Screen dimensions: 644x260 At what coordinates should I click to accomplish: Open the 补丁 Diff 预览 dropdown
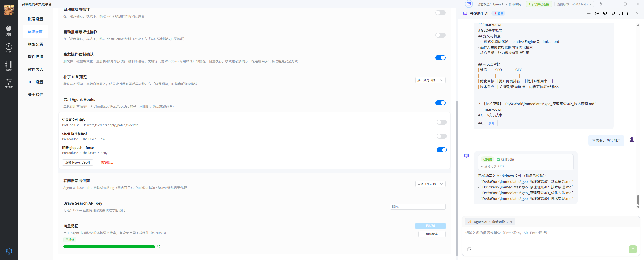point(430,80)
